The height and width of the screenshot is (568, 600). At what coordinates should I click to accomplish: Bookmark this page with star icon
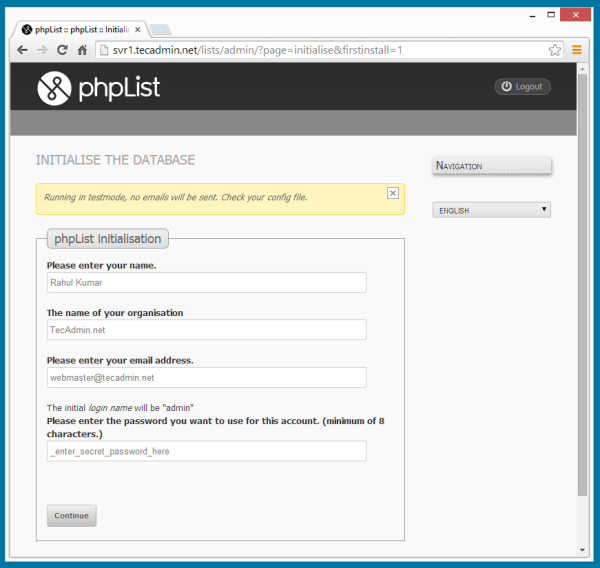pyautogui.click(x=555, y=50)
